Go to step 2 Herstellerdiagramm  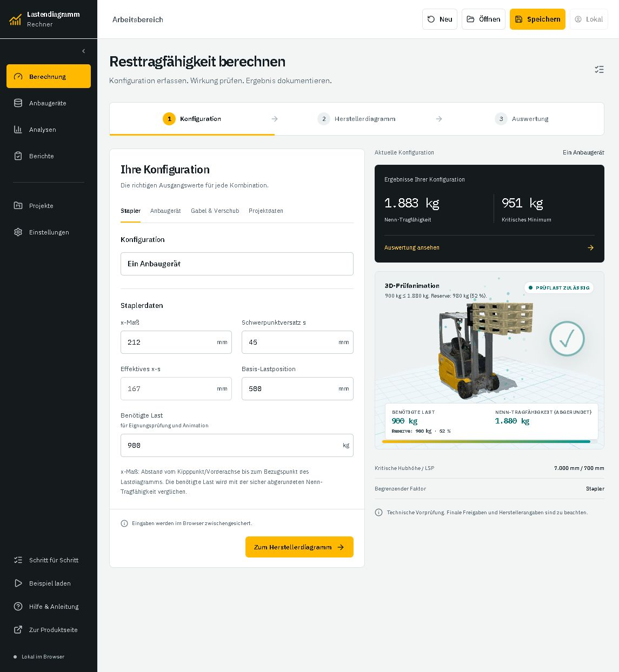pos(357,119)
